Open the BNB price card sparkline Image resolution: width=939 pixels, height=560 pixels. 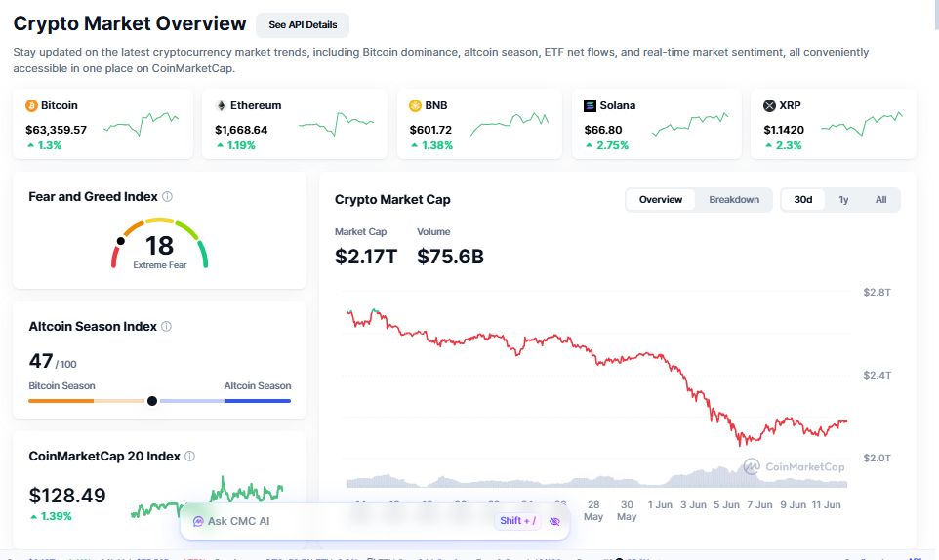click(509, 123)
